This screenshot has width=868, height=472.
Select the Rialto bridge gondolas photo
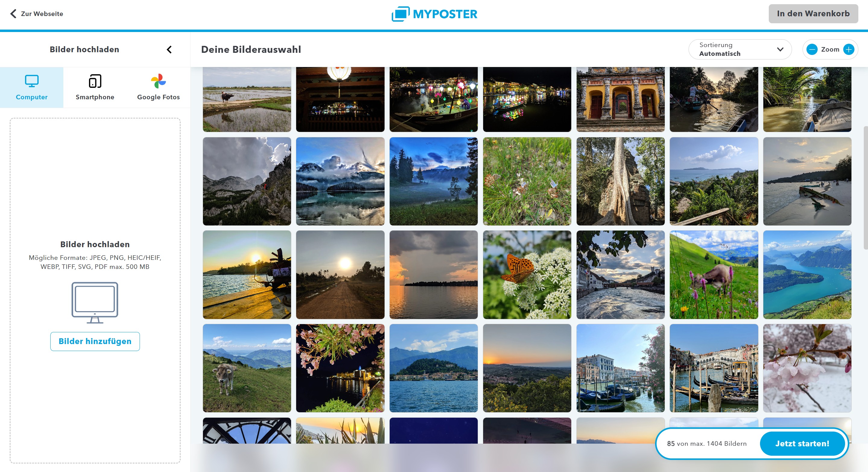(714, 368)
